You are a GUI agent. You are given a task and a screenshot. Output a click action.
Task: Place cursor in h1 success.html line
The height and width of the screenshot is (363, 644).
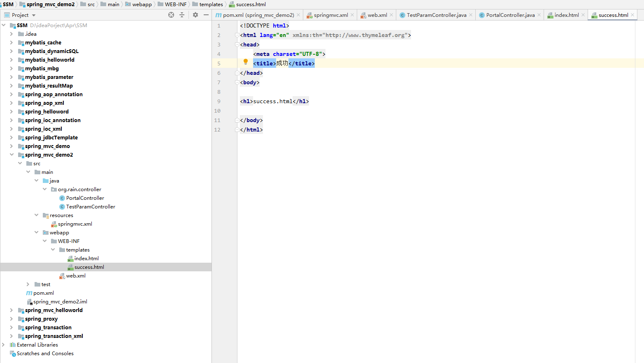274,101
